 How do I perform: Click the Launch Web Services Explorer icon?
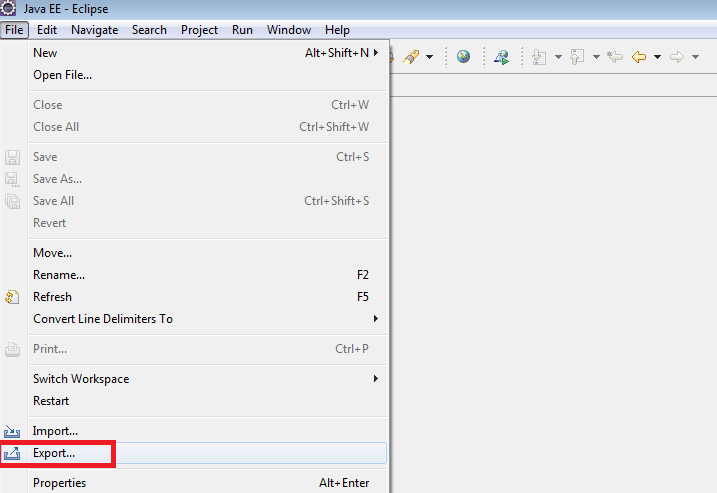tap(501, 57)
